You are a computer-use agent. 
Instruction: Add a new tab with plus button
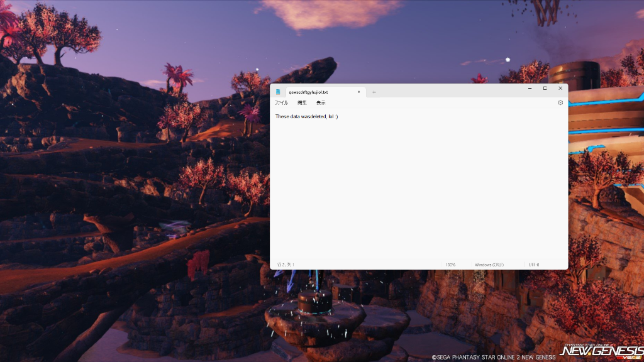coord(374,92)
